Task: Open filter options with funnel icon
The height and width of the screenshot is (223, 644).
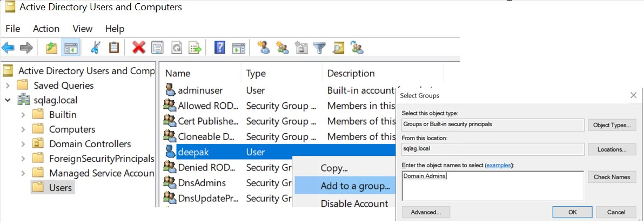Action: click(319, 48)
